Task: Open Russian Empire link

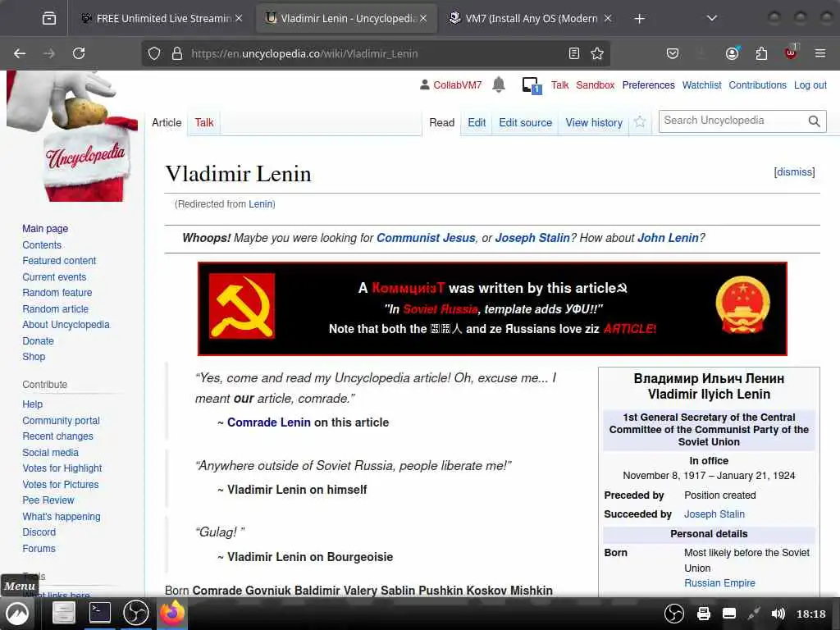Action: click(719, 583)
